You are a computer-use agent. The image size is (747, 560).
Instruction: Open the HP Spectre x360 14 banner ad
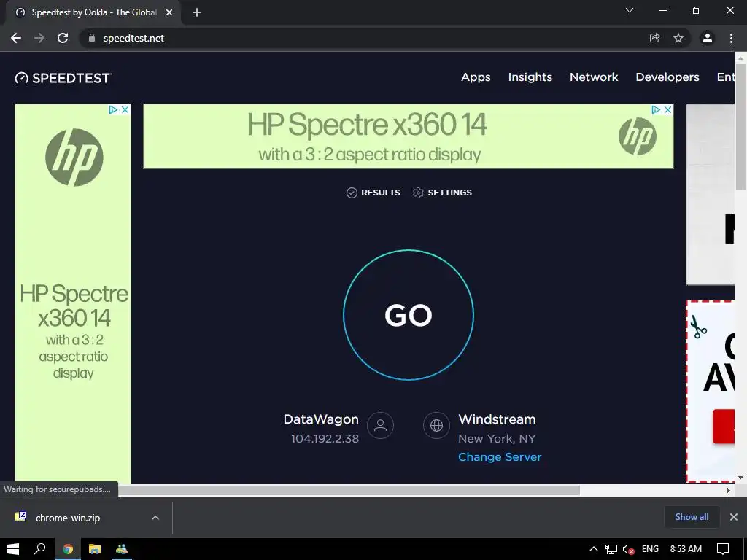tap(409, 136)
